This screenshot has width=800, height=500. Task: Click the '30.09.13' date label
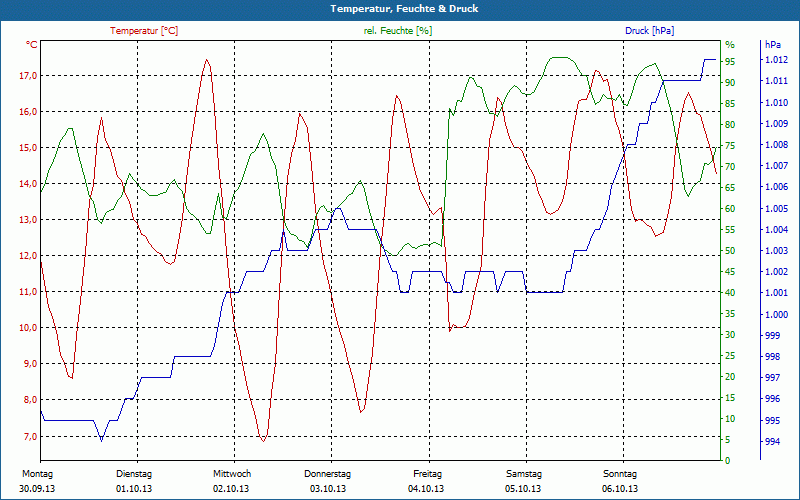pyautogui.click(x=37, y=489)
